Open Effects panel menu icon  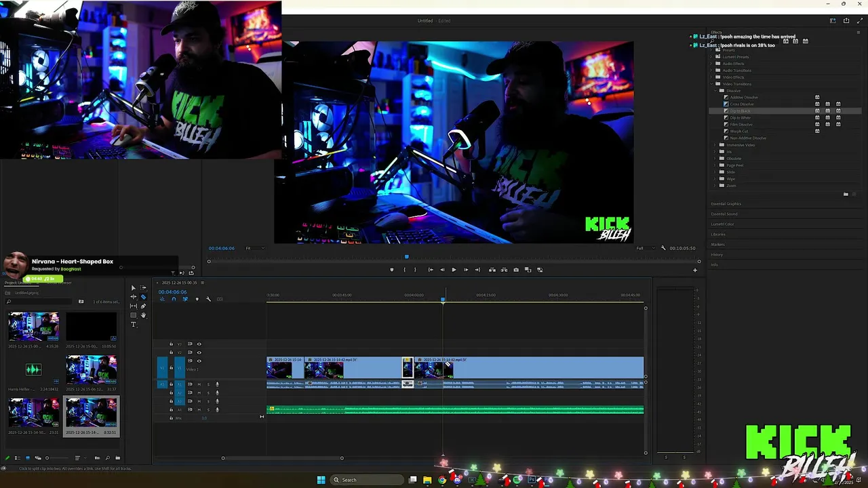point(859,33)
